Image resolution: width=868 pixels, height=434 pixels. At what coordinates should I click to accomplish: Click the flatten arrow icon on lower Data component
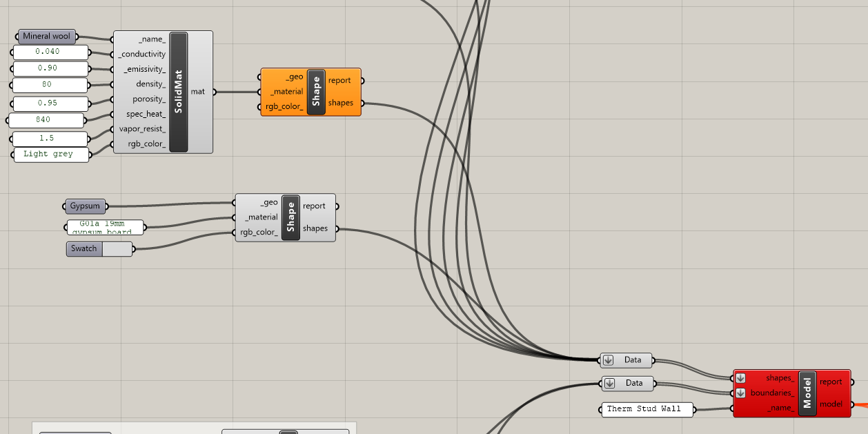(608, 384)
